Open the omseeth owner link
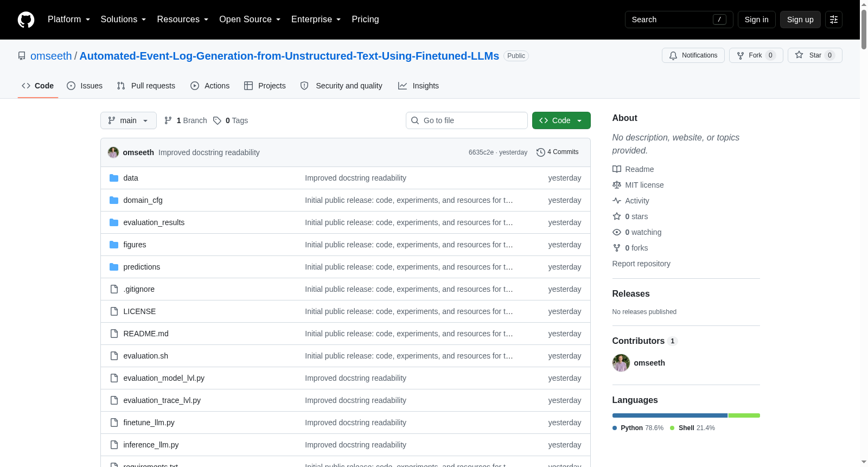This screenshot has width=868, height=467. point(51,56)
